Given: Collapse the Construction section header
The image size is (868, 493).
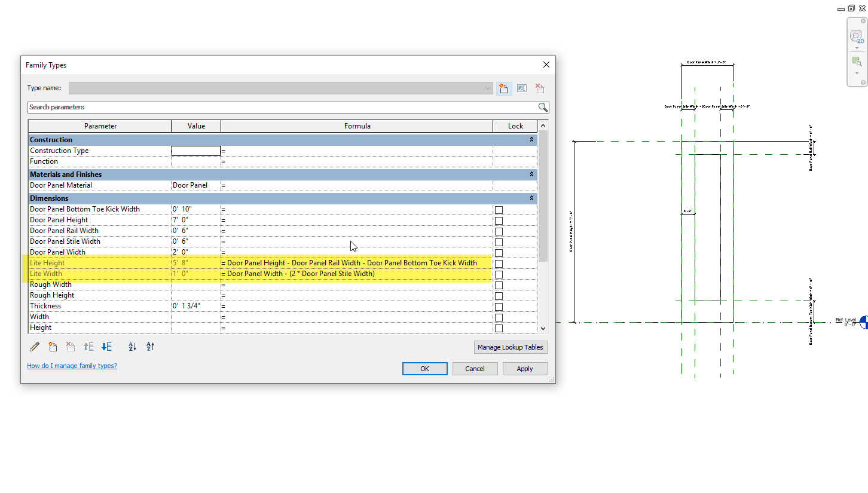Looking at the screenshot, I should [531, 139].
